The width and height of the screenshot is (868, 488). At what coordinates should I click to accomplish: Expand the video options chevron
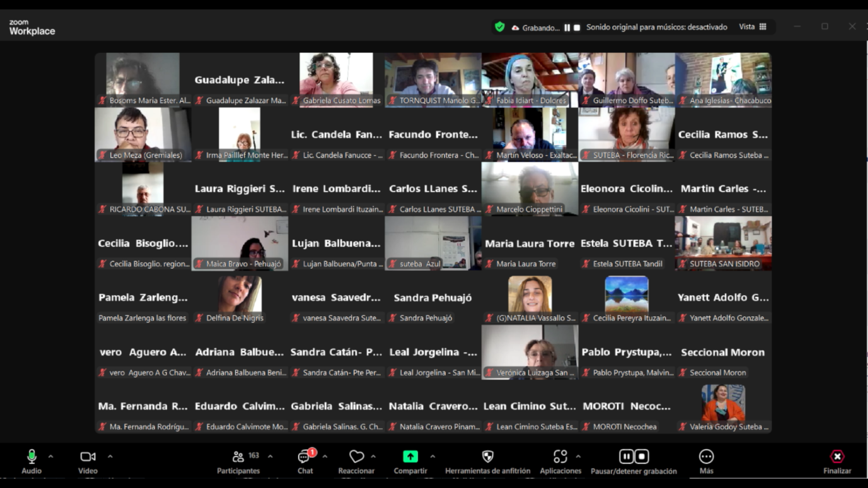(110, 457)
